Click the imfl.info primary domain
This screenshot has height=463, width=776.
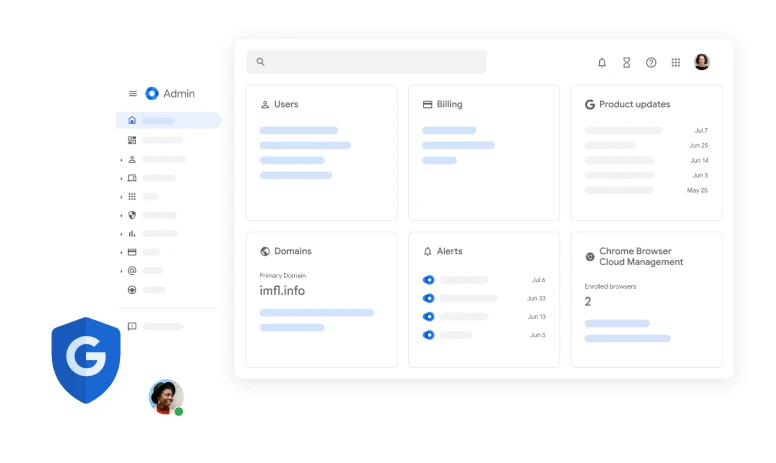tap(282, 291)
